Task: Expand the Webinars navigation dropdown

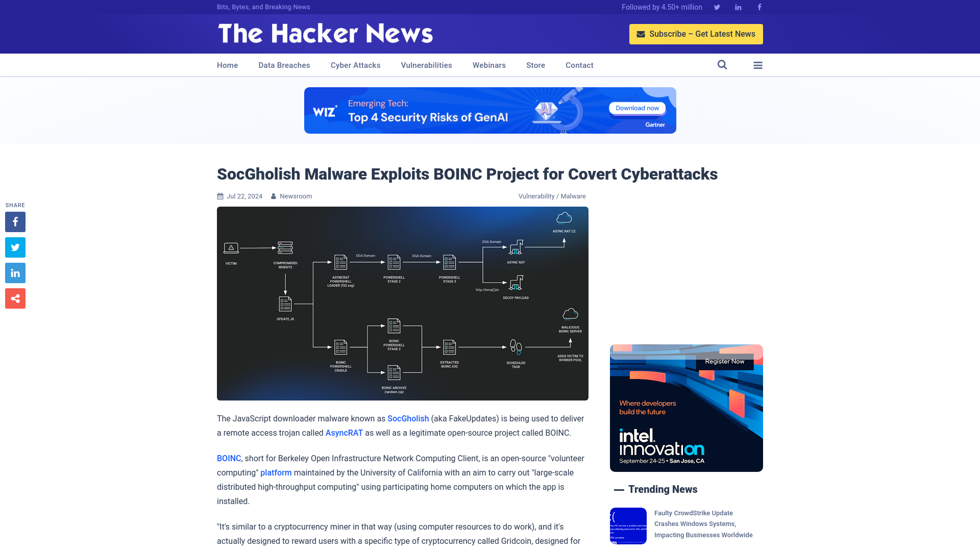Action: (488, 65)
